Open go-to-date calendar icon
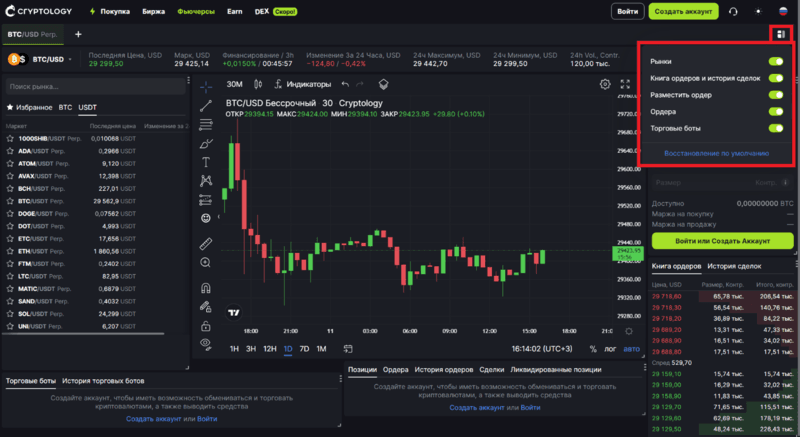 pyautogui.click(x=348, y=349)
